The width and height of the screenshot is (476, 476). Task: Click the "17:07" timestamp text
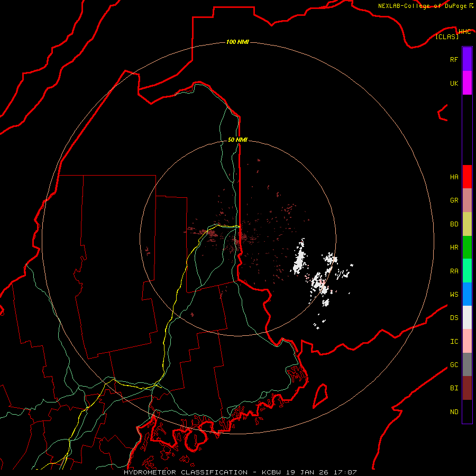(x=346, y=472)
